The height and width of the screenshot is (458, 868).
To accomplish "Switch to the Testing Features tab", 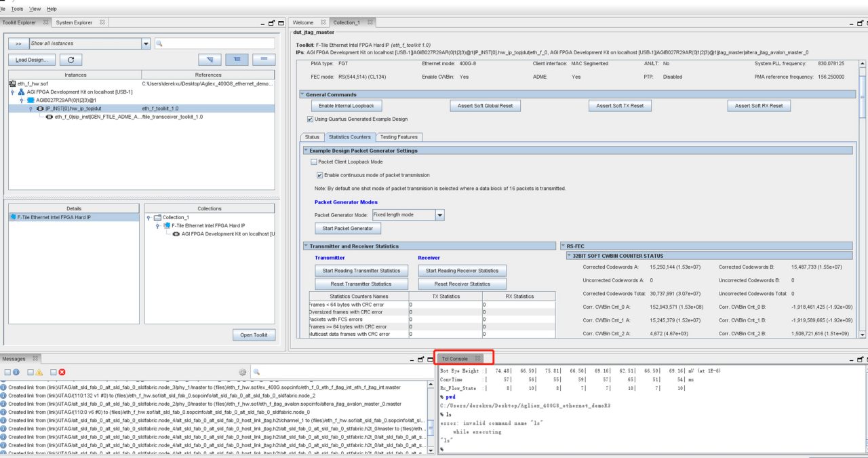I will (399, 137).
